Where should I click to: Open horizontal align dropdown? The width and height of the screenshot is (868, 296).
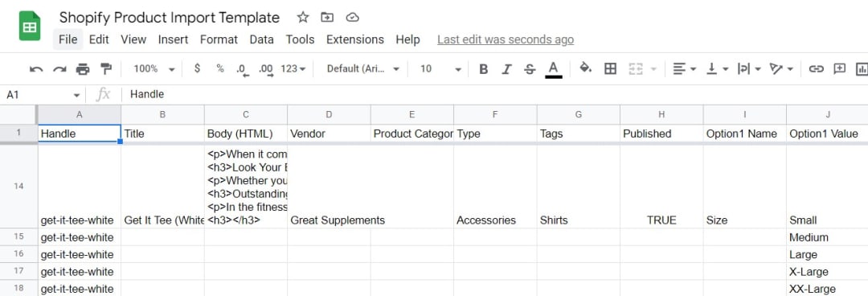tap(684, 68)
